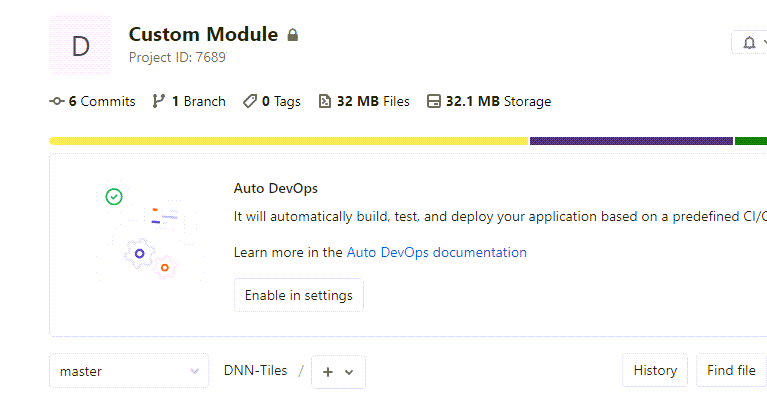Open the Auto DevOps documentation link
This screenshot has height=397, width=767.
pyautogui.click(x=437, y=252)
